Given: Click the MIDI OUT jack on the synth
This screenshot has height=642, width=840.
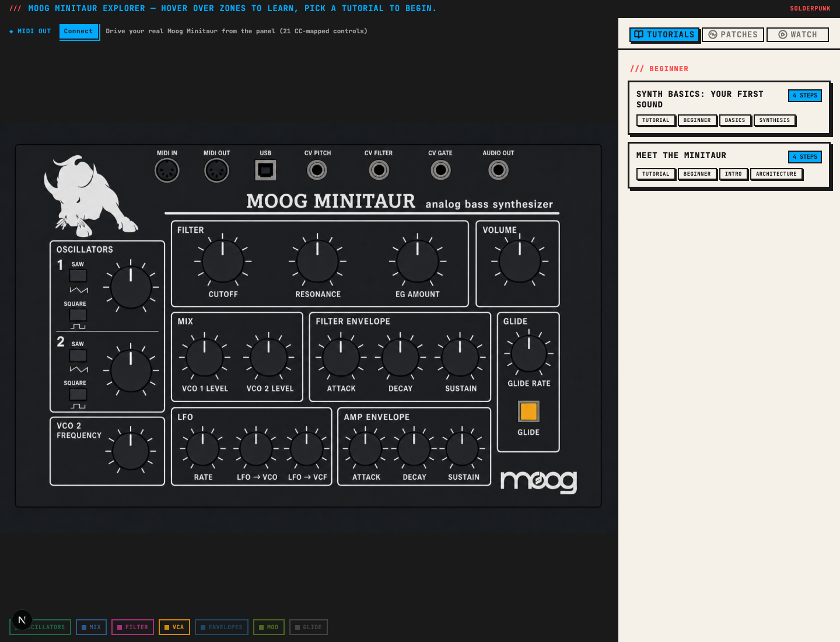Looking at the screenshot, I should coord(216,170).
